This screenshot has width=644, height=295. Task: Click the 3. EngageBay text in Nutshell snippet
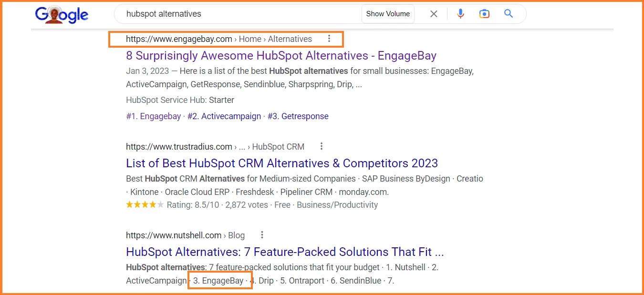pos(218,281)
